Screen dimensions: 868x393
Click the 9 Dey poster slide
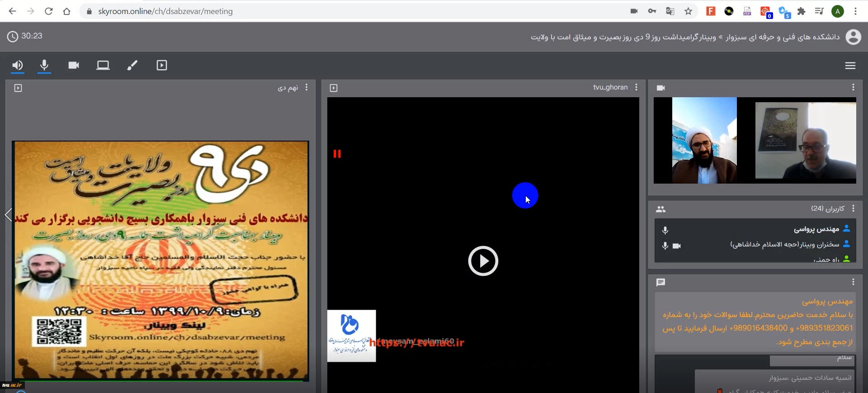160,261
